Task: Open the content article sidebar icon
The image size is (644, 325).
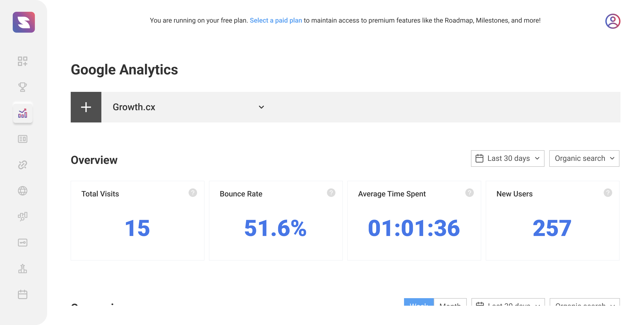Action: pos(22,139)
